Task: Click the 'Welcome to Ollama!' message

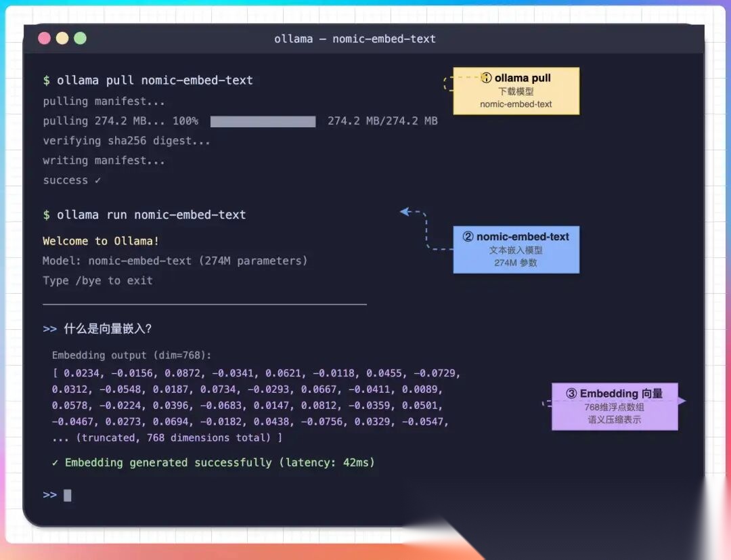Action: pyautogui.click(x=101, y=241)
